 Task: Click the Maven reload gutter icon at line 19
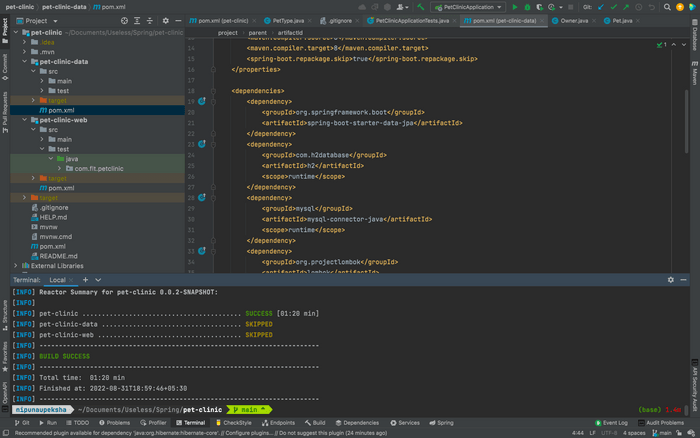pos(202,101)
